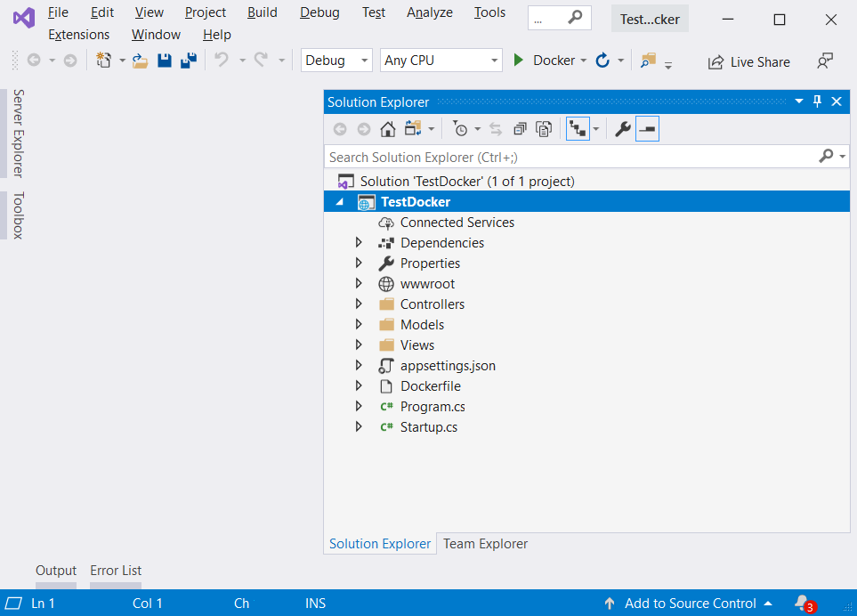Toggle the Preview Selected Items button
Image resolution: width=857 pixels, height=616 pixels.
click(647, 128)
